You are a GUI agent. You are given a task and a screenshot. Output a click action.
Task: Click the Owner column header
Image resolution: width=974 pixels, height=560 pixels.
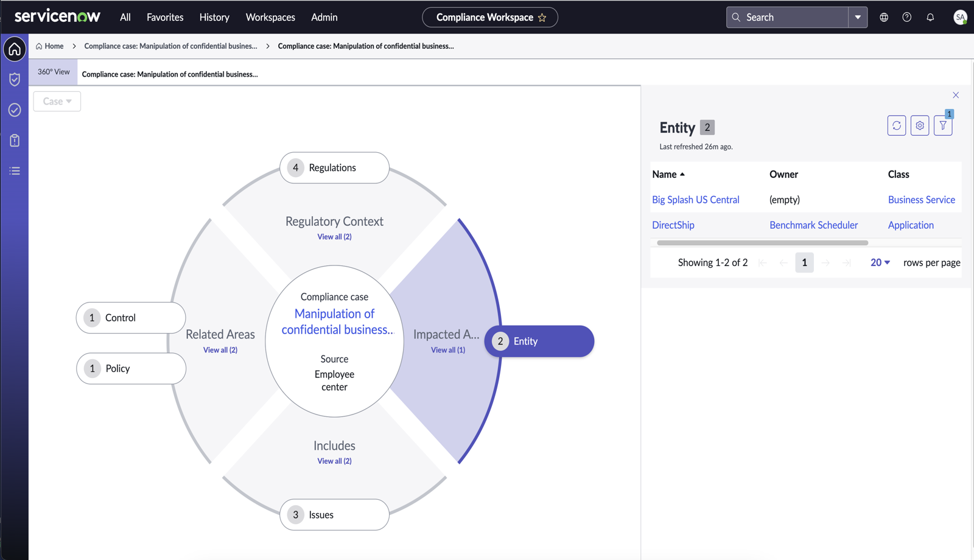pyautogui.click(x=783, y=174)
